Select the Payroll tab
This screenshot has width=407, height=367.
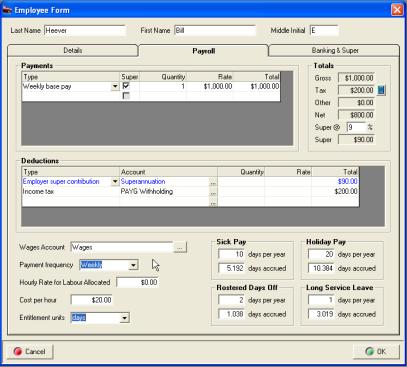pos(203,51)
